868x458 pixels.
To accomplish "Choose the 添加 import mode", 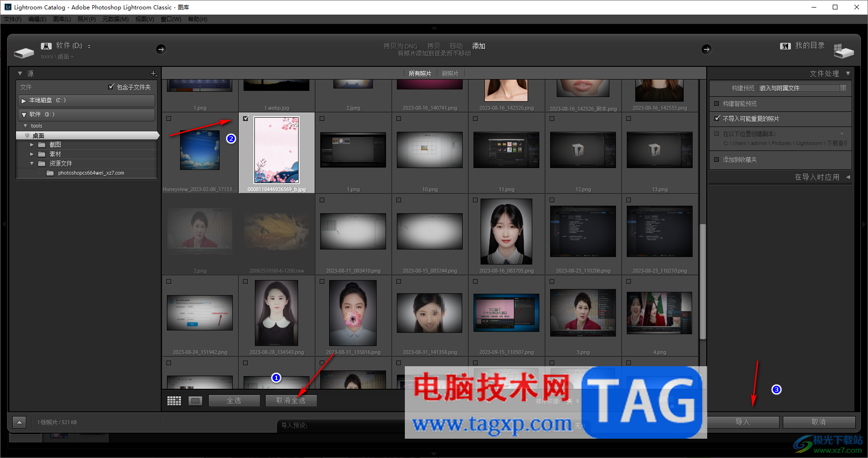I will [x=479, y=46].
